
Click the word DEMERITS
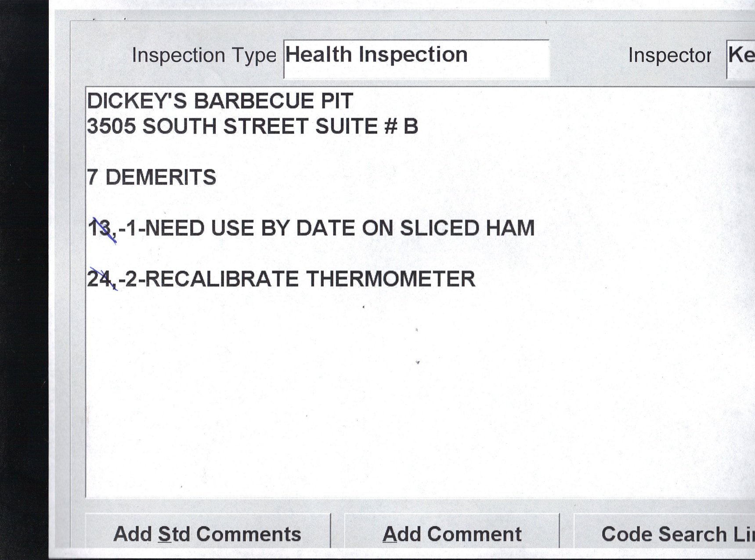coord(161,177)
